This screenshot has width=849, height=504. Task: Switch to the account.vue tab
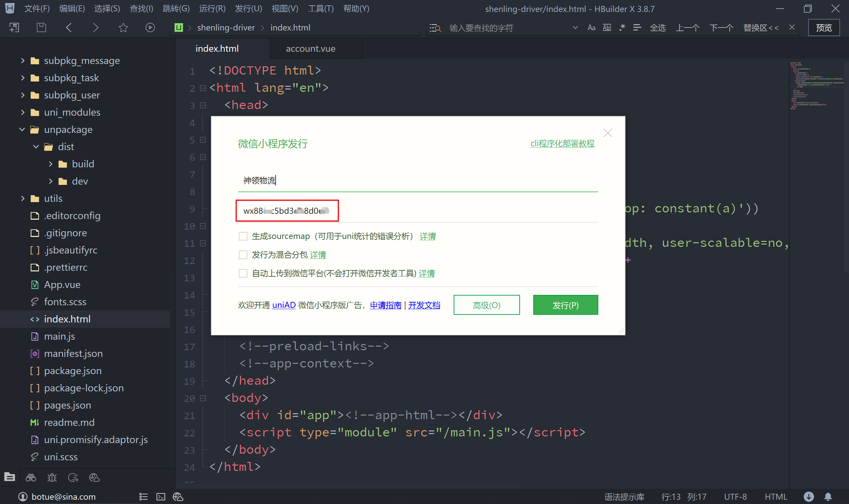[x=310, y=49]
